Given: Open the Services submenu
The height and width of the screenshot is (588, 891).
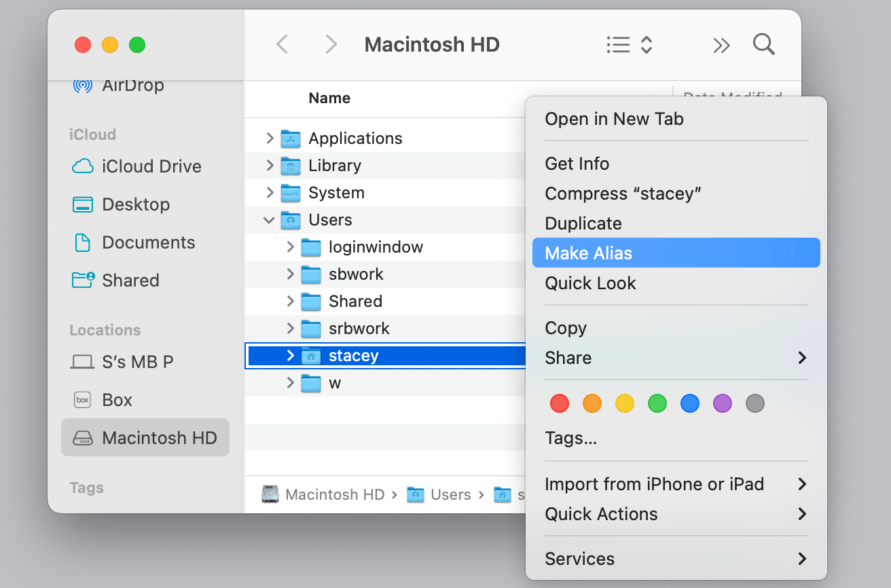Looking at the screenshot, I should click(x=676, y=559).
